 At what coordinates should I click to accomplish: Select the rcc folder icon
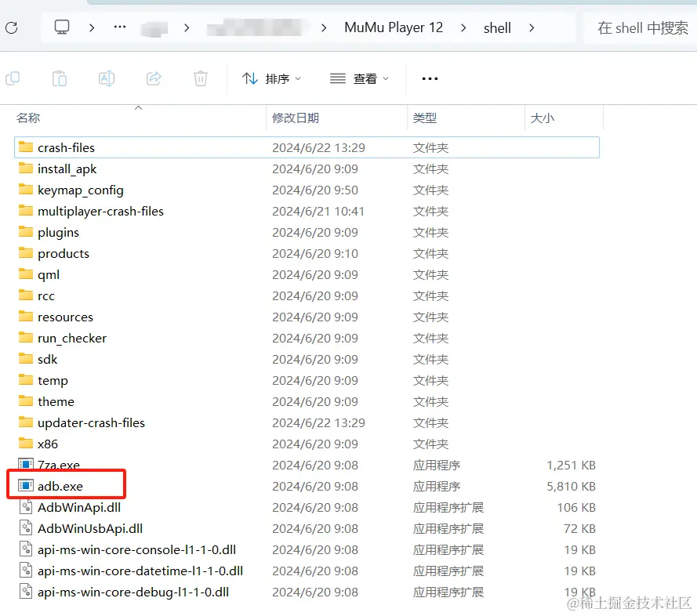click(26, 295)
